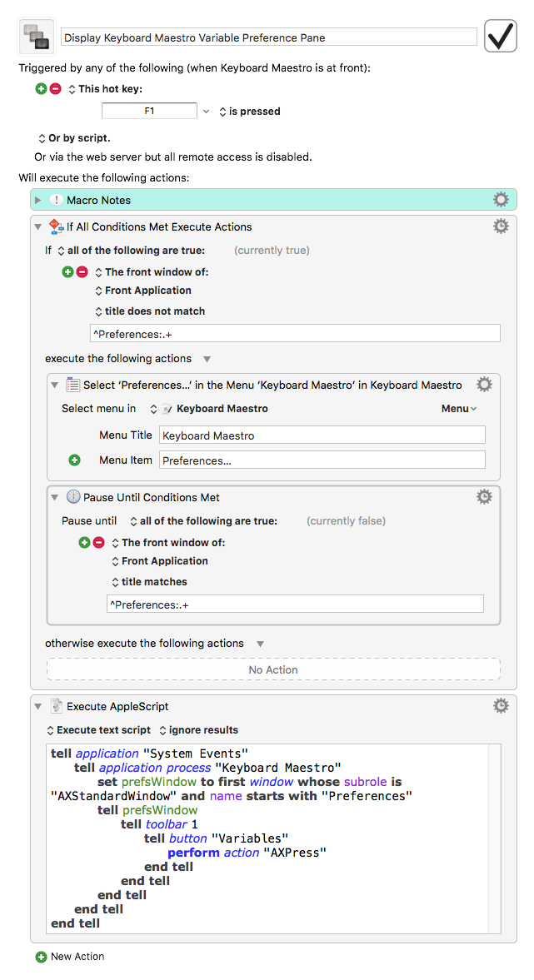Click the Execute AppleScript script icon
This screenshot has height=980, width=534.
(57, 705)
